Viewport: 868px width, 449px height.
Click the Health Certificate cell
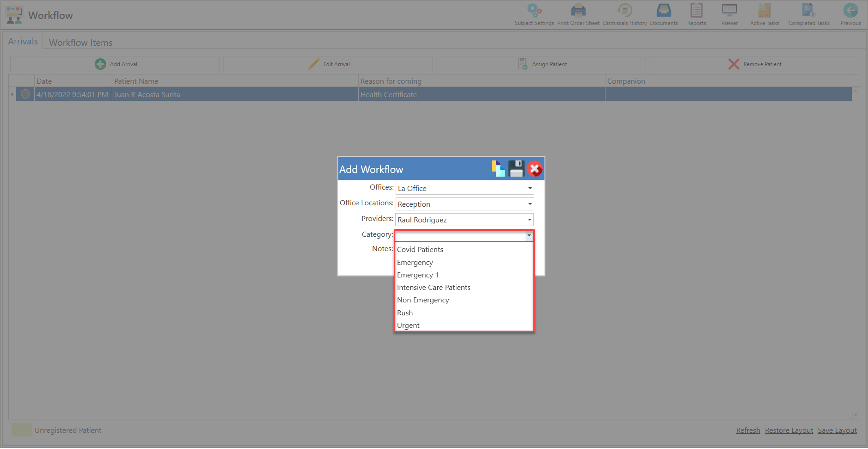pos(482,94)
